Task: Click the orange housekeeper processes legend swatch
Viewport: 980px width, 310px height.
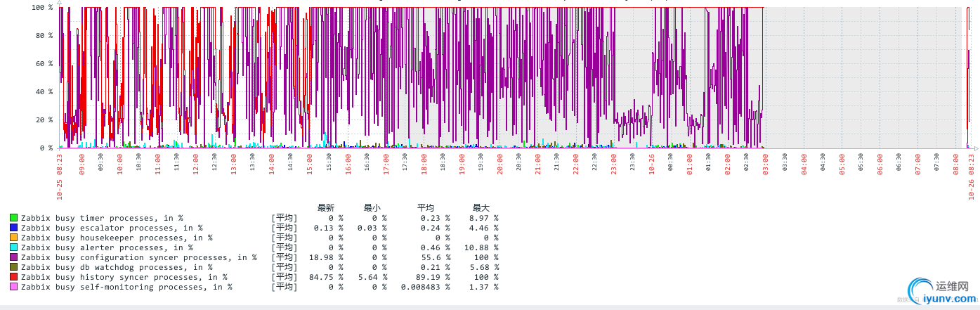Action: coord(14,238)
